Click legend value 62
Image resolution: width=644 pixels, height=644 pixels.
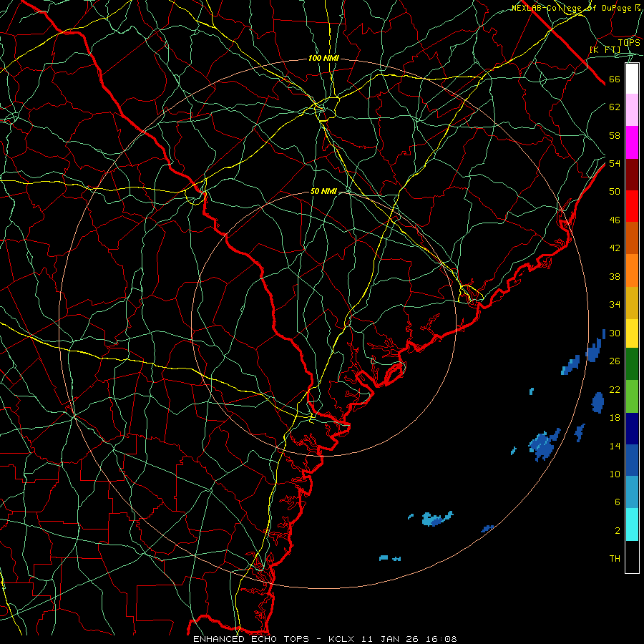(x=615, y=107)
